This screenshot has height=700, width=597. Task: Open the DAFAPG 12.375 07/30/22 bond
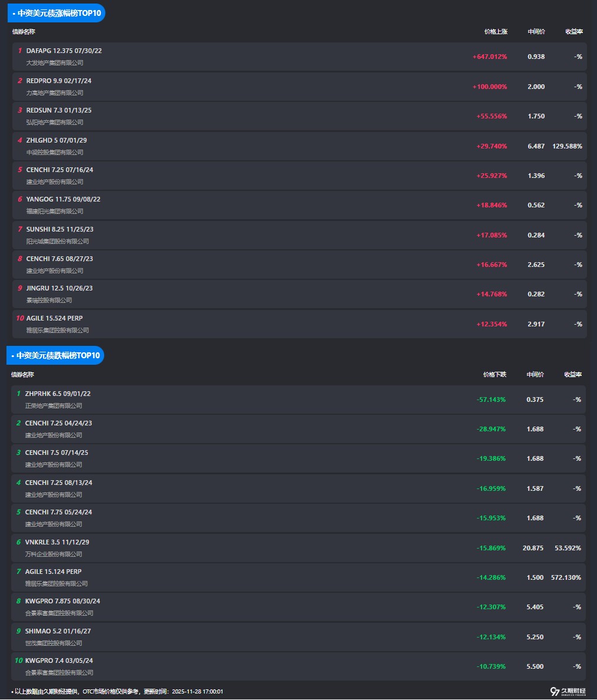pyautogui.click(x=64, y=51)
